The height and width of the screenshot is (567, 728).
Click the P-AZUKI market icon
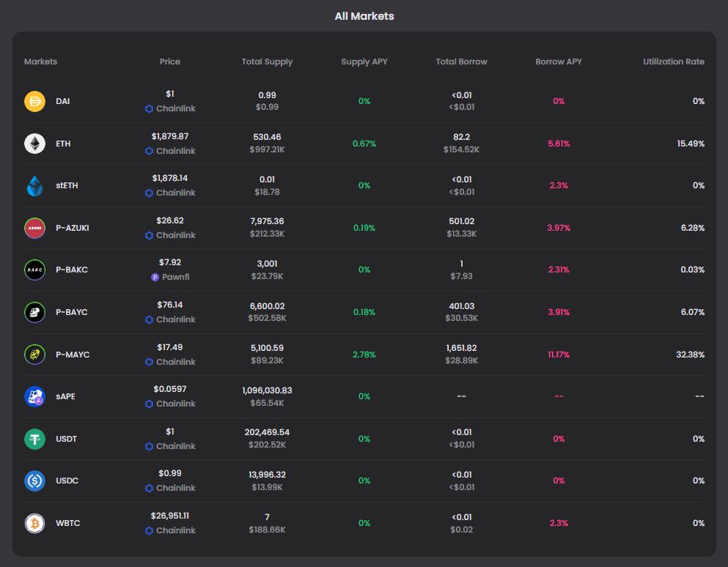pyautogui.click(x=34, y=228)
